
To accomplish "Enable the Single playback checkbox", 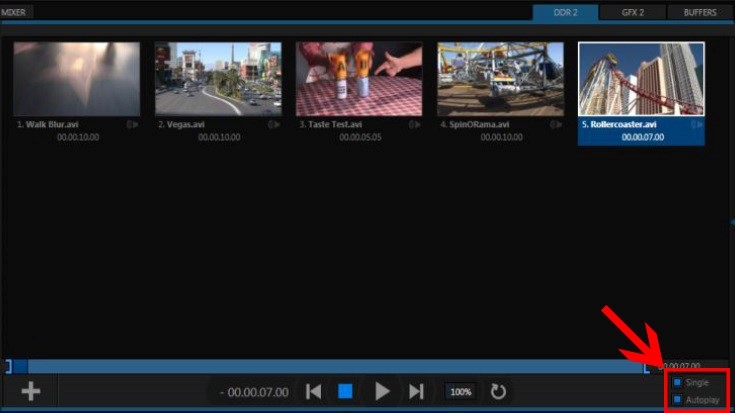I will click(677, 383).
